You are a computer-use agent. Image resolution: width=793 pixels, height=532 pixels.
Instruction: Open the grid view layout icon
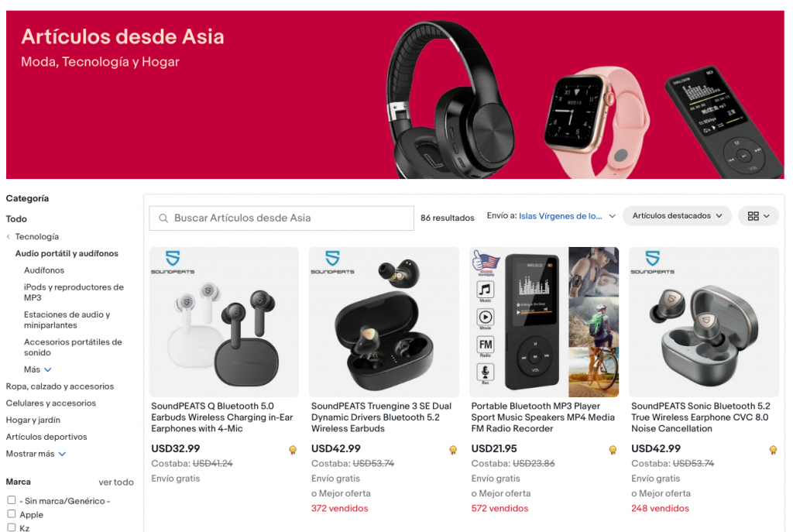[758, 216]
